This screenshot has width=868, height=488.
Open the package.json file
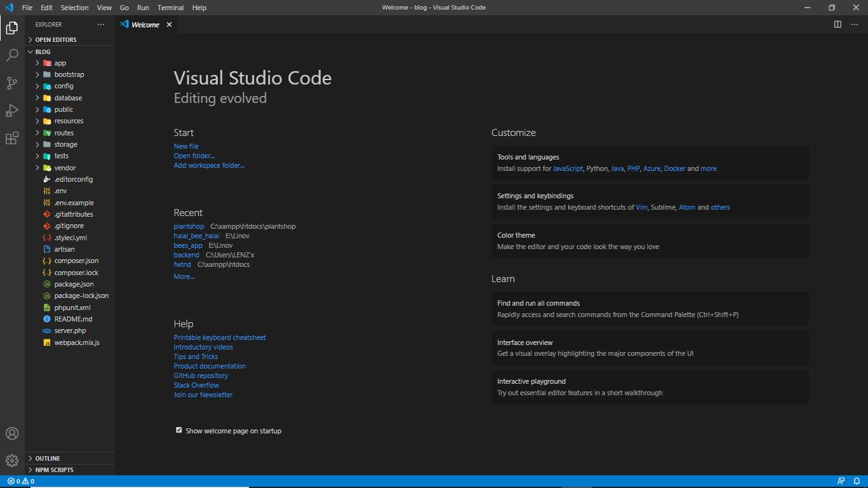(74, 284)
